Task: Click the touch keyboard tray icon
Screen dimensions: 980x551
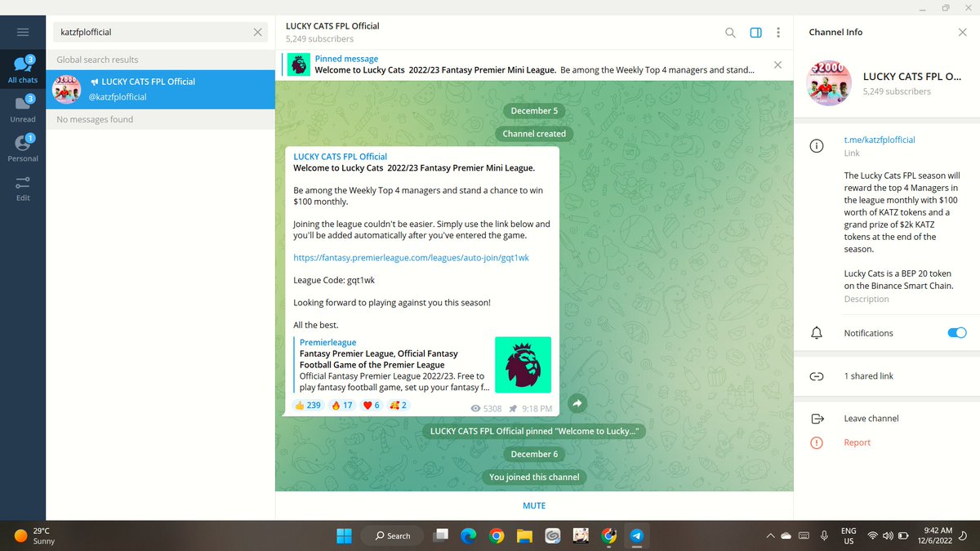Action: (804, 535)
